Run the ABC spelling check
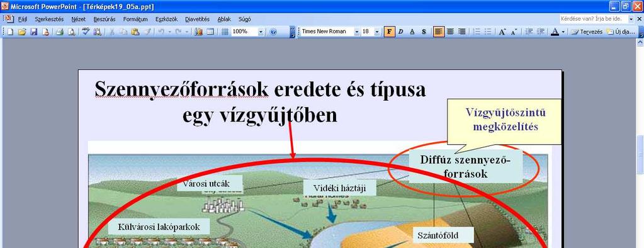 86,31
